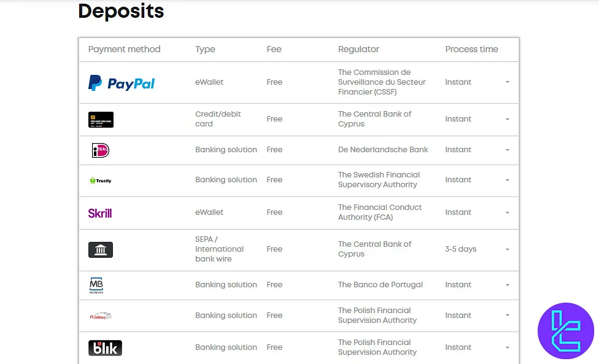Screen dimensions: 599x364
Task: Expand the blik row details
Action: (508, 347)
